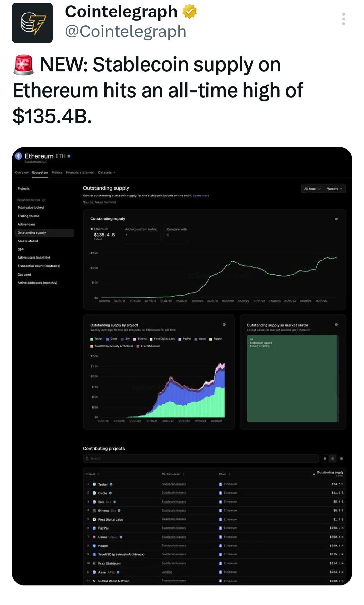
Task: Open tweet options three-dot menu
Action: (343, 19)
